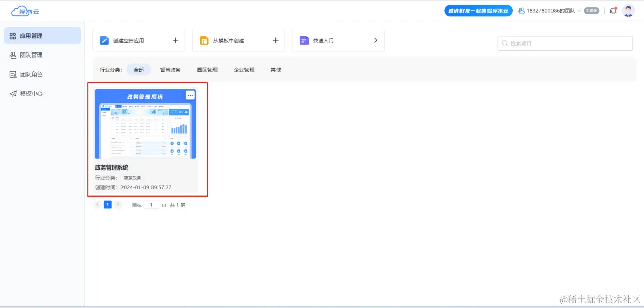Open the ... menu on 政务管理系统 card

coord(190,95)
